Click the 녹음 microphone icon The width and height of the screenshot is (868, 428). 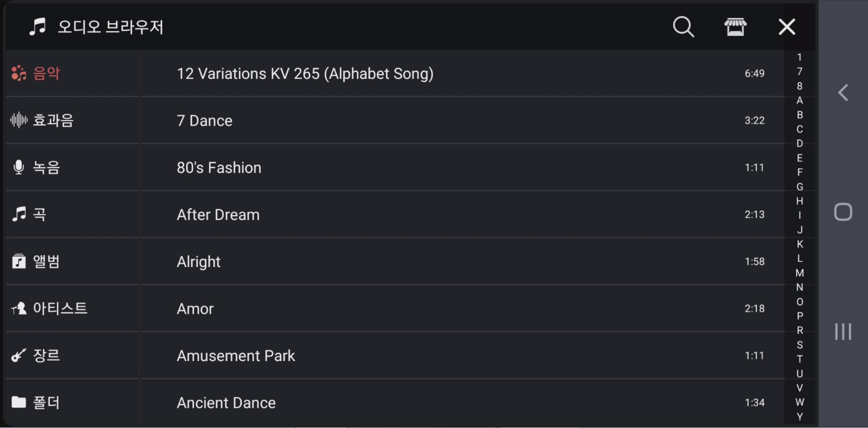coord(18,167)
